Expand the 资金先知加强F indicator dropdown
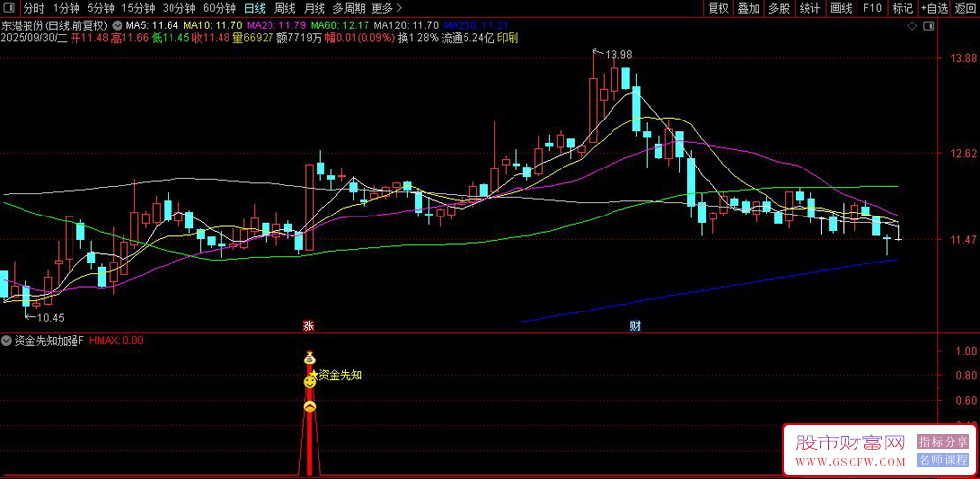The height and width of the screenshot is (479, 980). [6, 340]
